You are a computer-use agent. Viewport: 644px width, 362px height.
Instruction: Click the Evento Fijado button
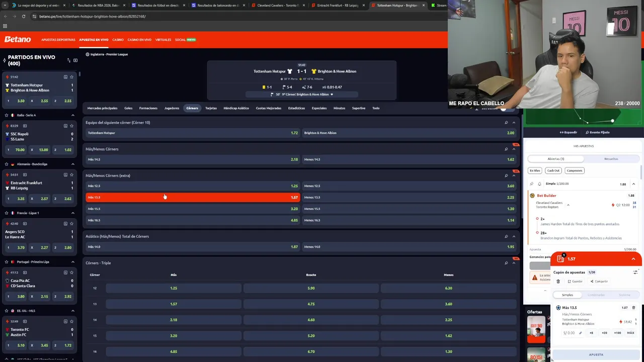[x=598, y=132]
